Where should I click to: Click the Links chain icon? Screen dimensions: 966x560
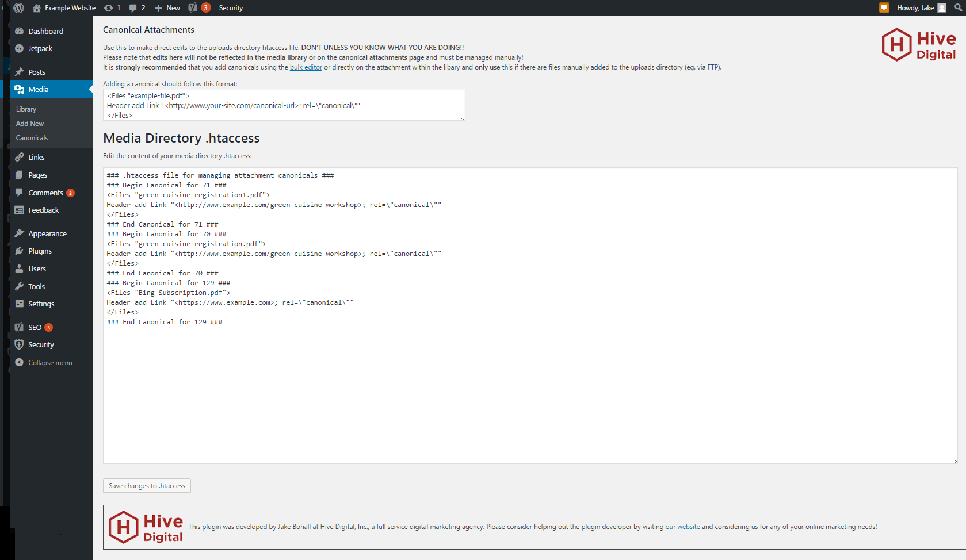click(20, 157)
